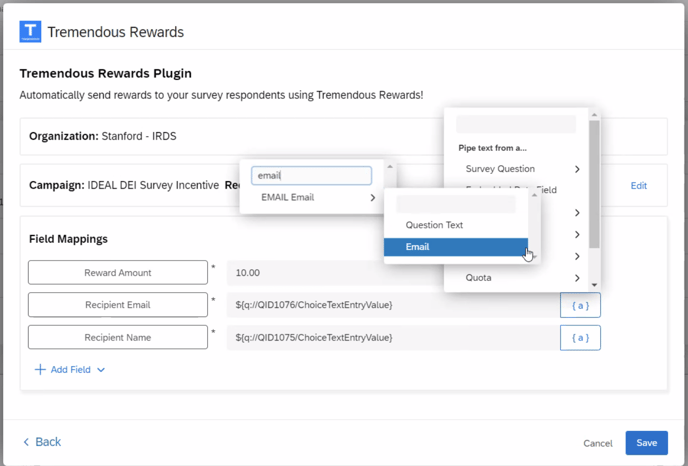Click the Tremendous Rewards logo icon
This screenshot has width=688, height=466.
tap(30, 32)
